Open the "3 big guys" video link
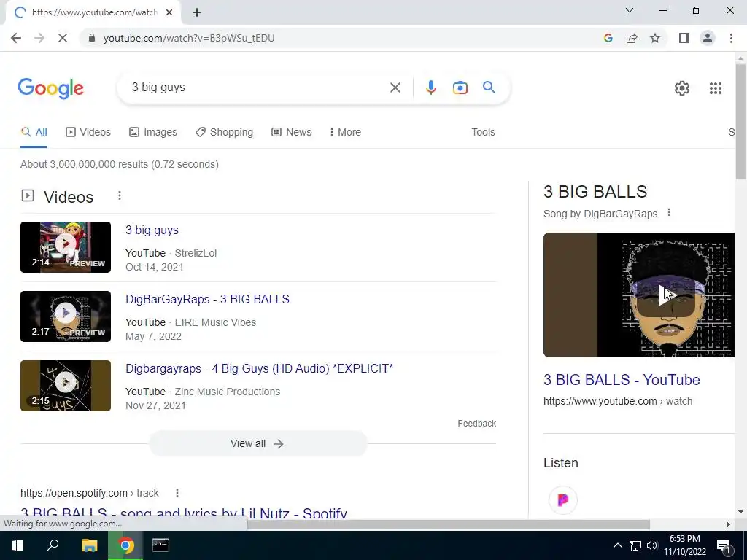747x560 pixels. tap(152, 230)
